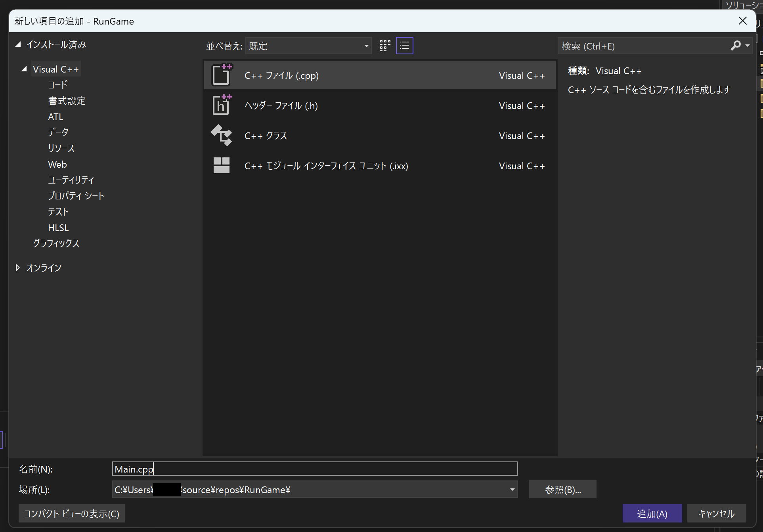Close the Add New Item dialog
The image size is (763, 532).
click(x=742, y=21)
